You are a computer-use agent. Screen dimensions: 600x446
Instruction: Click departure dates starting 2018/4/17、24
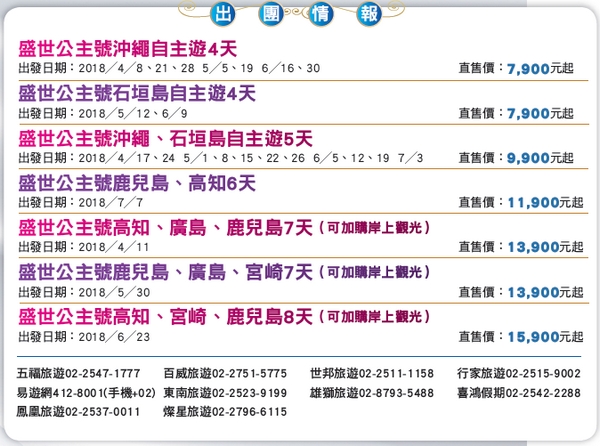(251, 158)
